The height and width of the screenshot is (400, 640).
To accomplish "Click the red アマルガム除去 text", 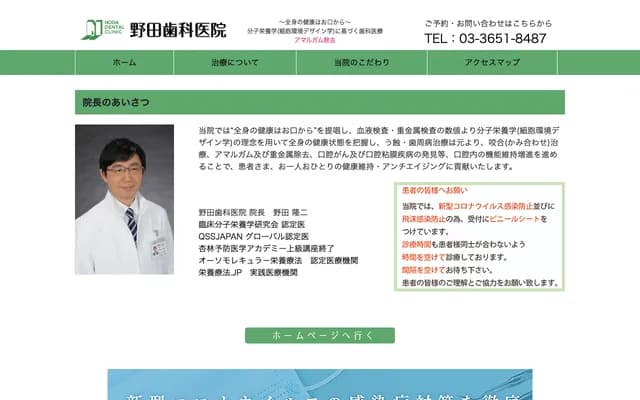I will click(314, 40).
